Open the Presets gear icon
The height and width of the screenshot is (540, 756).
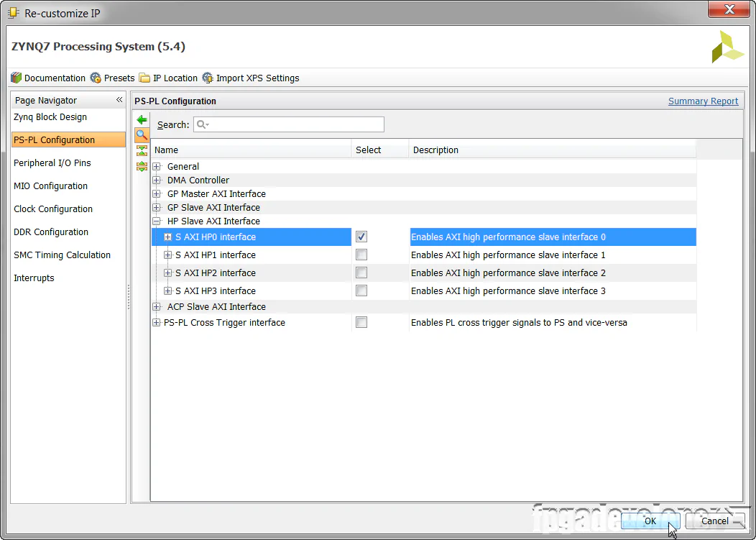(x=96, y=78)
